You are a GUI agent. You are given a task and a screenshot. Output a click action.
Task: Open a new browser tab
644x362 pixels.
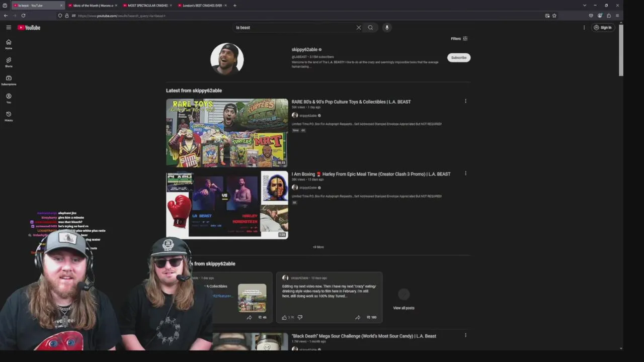[x=234, y=6]
